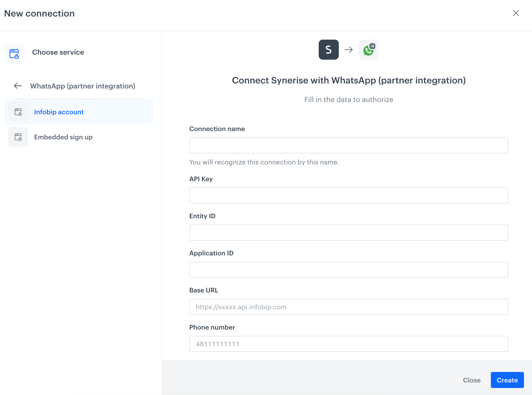Click 'Fill in the data to authorize' text
The height and width of the screenshot is (395, 532).
click(x=349, y=100)
